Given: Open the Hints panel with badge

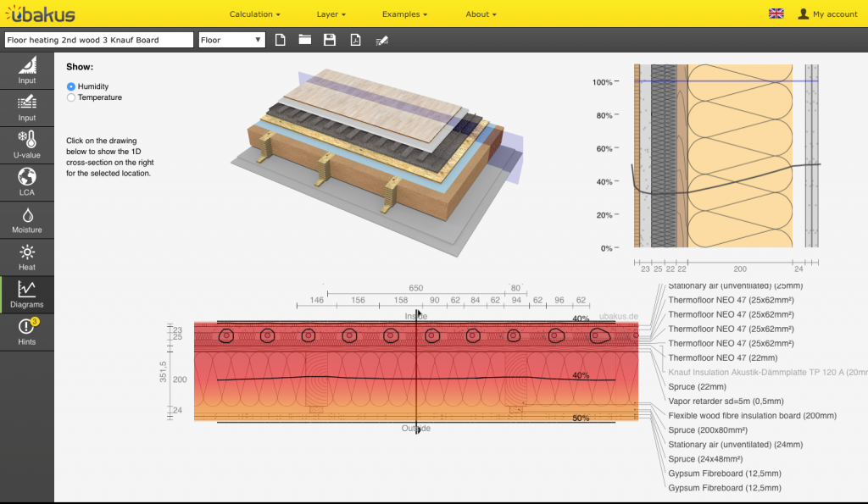Looking at the screenshot, I should pyautogui.click(x=27, y=331).
